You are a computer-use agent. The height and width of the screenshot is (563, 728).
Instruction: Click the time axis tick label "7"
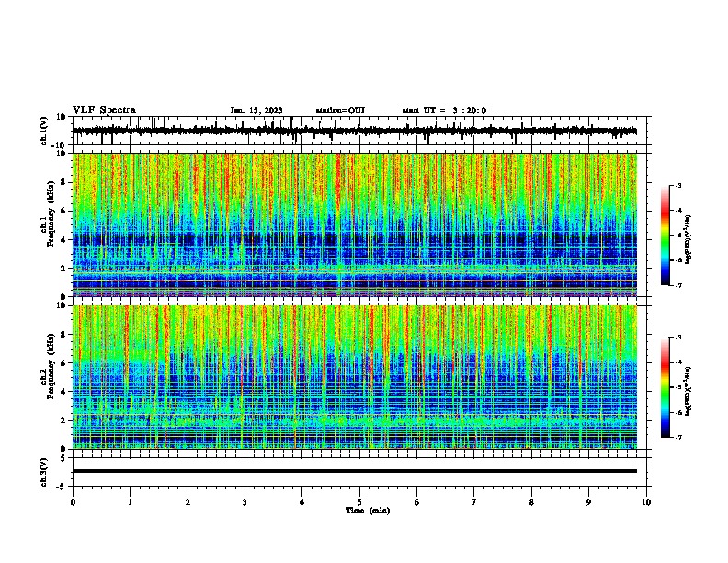point(474,502)
